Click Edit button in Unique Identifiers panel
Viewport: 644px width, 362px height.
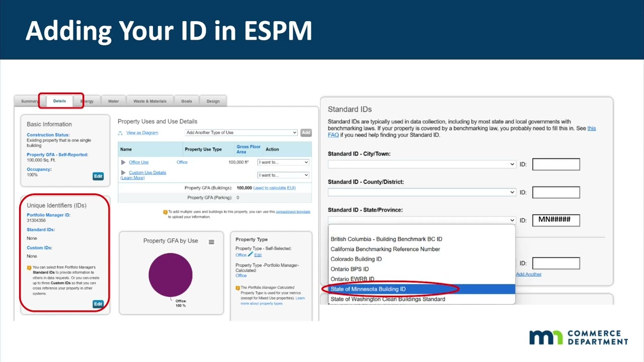98,304
